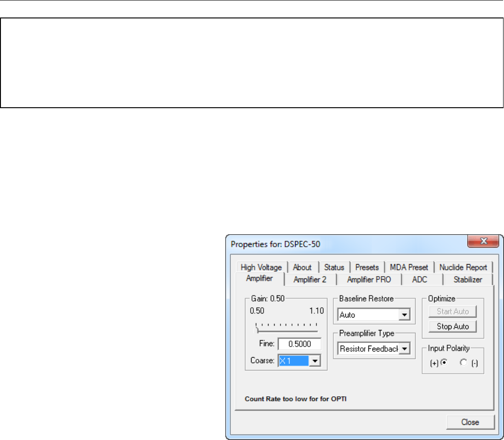Switch to the Presets tab

pos(367,267)
